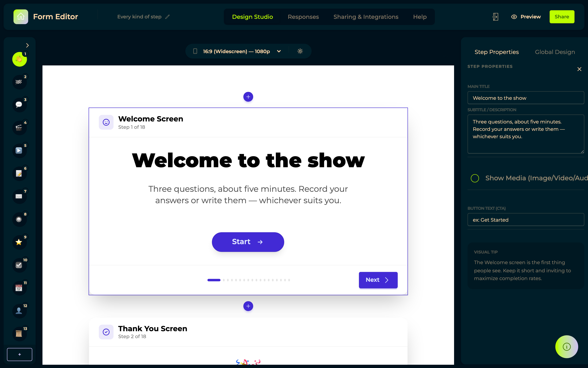Image resolution: width=588 pixels, height=368 pixels.
Task: Toggle light theme with the sun icon
Action: 300,51
